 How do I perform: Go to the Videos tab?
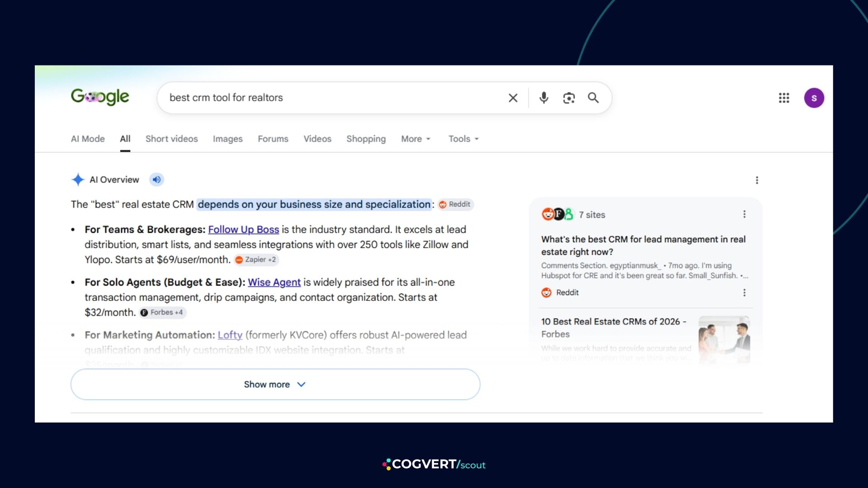pyautogui.click(x=317, y=139)
